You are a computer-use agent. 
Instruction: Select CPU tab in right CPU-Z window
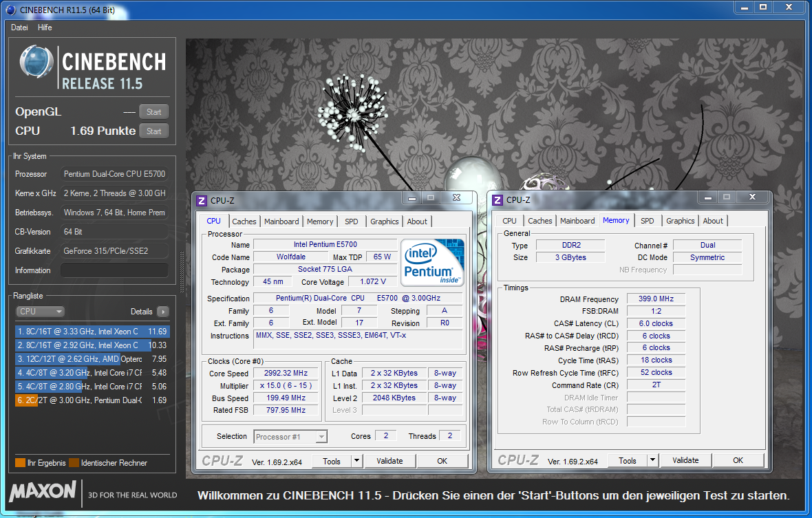coord(510,221)
